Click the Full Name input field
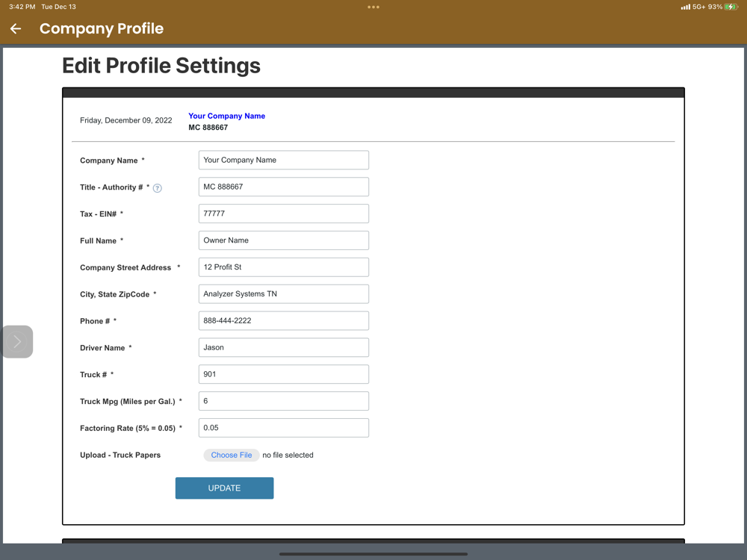Screen dimensions: 747x560 (283, 240)
